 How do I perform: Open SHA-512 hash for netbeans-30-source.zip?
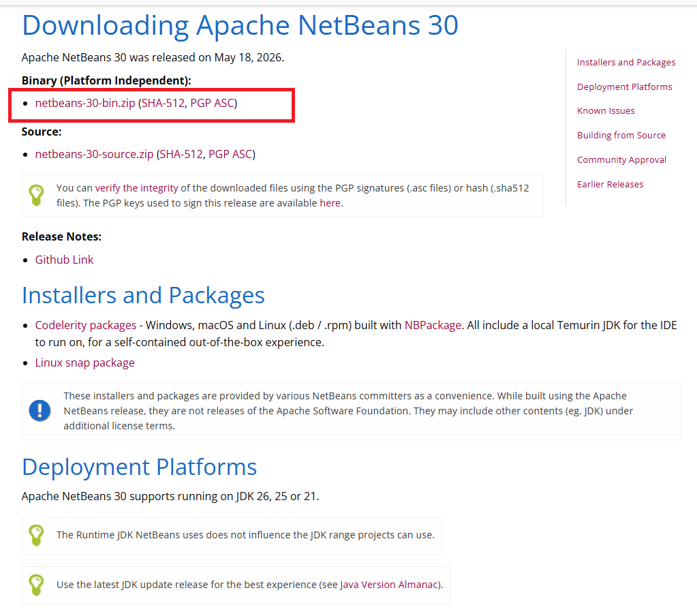pos(181,154)
